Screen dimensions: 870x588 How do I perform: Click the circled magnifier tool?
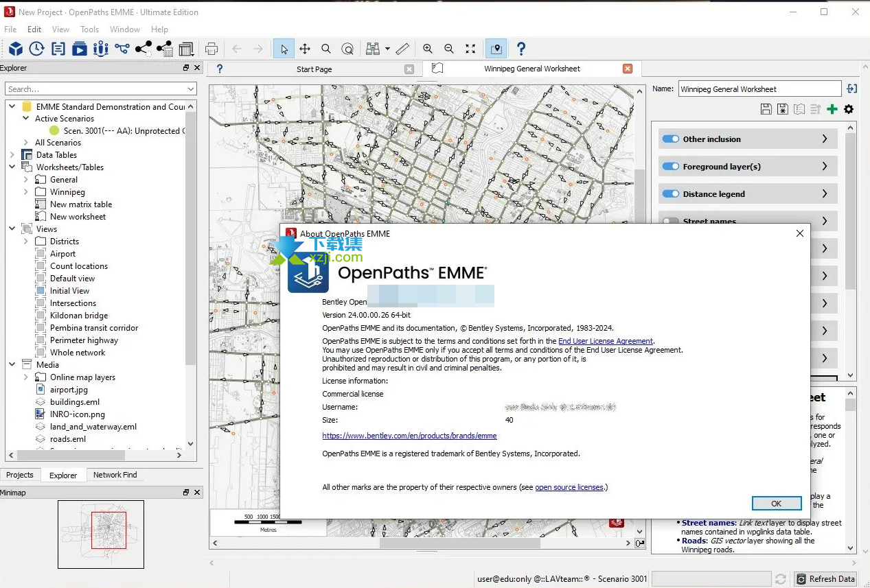pos(348,49)
